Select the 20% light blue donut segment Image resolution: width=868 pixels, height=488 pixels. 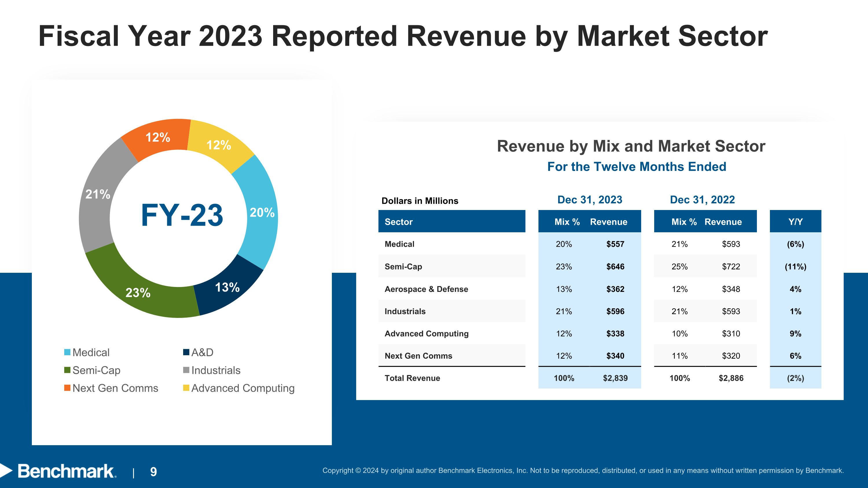[x=262, y=213]
